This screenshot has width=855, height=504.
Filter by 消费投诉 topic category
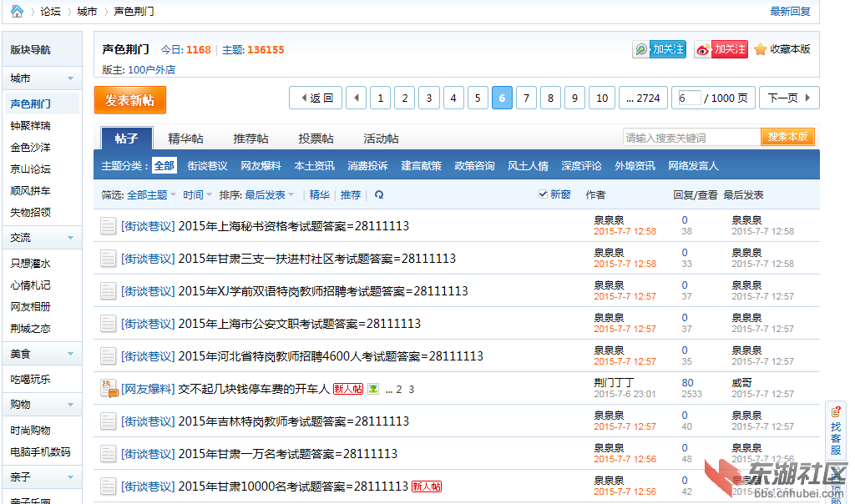[x=367, y=166]
